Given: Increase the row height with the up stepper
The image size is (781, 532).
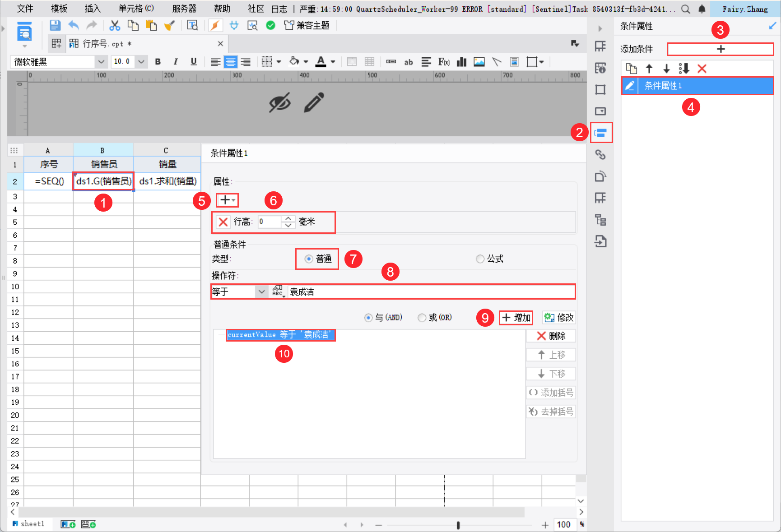Looking at the screenshot, I should (x=288, y=219).
